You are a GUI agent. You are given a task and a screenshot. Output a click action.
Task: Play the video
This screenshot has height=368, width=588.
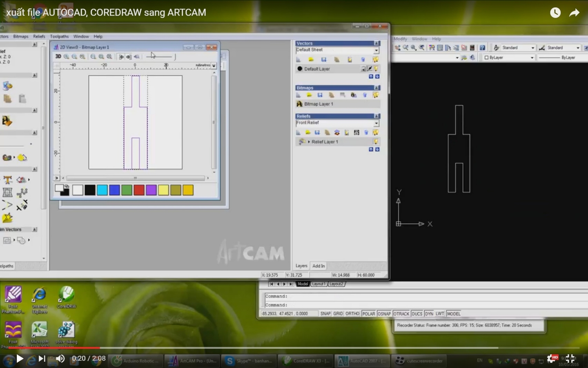20,359
